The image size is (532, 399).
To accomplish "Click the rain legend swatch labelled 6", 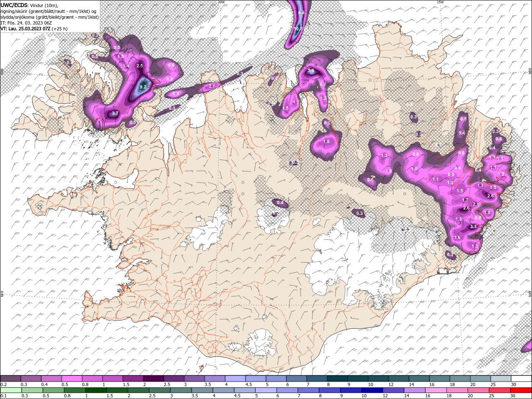I will coord(286,390).
